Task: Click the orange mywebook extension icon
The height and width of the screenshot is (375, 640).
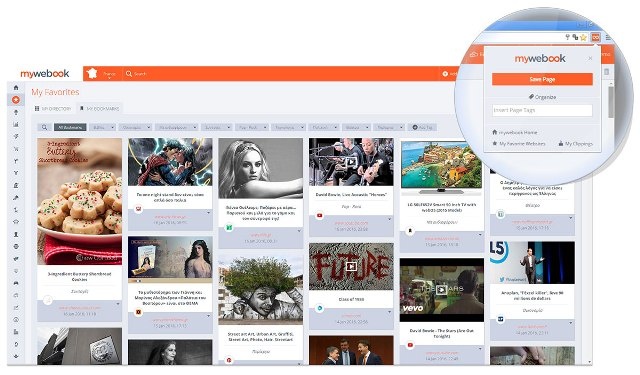Action: click(596, 37)
